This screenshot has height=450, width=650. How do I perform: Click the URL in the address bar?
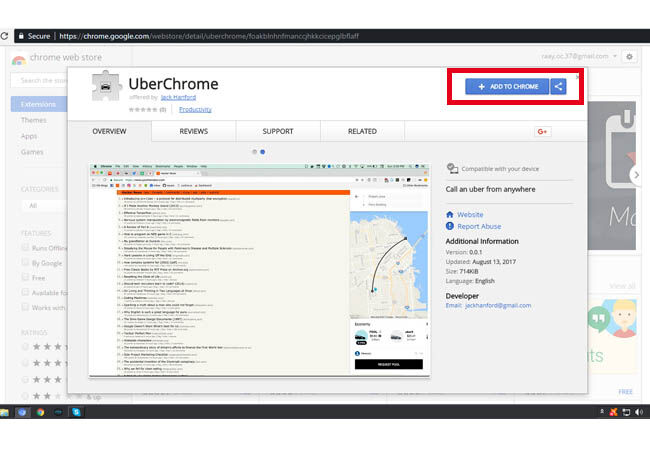click(x=209, y=36)
